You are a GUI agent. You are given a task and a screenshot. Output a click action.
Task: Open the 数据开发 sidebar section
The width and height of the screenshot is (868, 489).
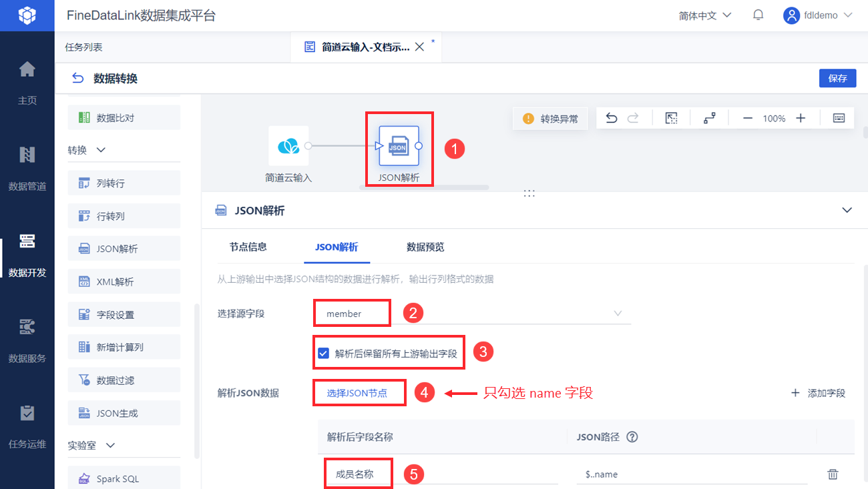[27, 255]
